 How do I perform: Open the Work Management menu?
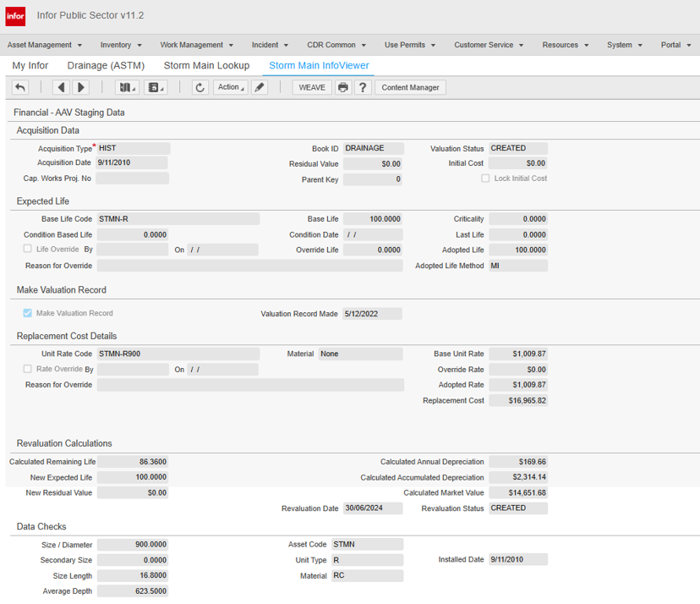coord(197,45)
